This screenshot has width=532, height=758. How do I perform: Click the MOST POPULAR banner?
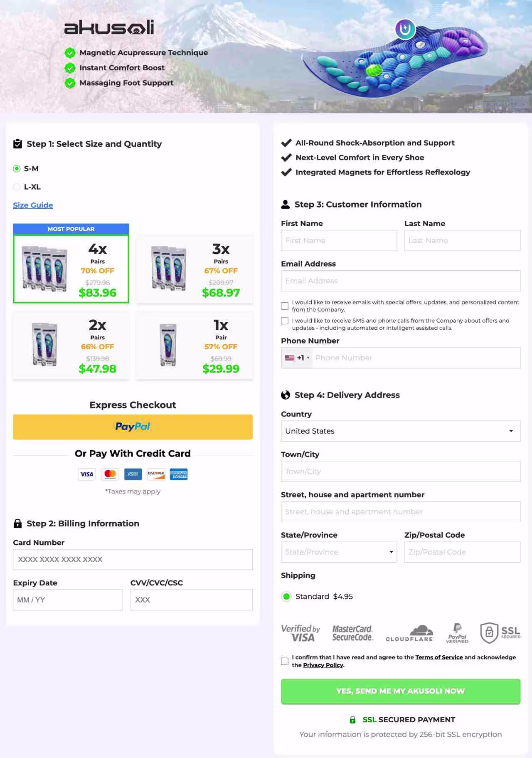[x=71, y=229]
